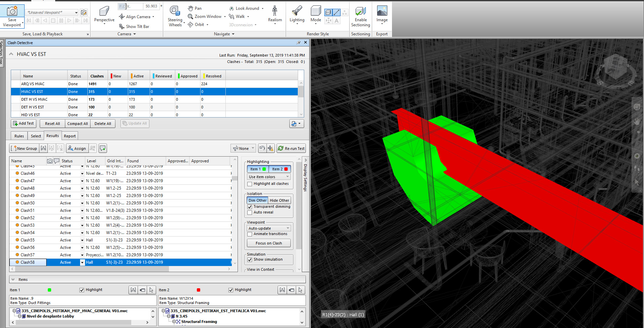Open the Report tab
This screenshot has width=644, height=328.
pos(70,136)
